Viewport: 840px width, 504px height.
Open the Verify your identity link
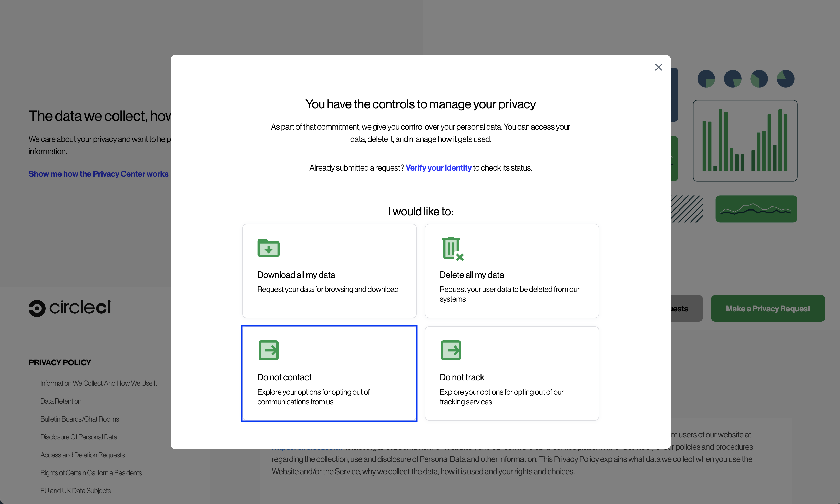pos(438,168)
